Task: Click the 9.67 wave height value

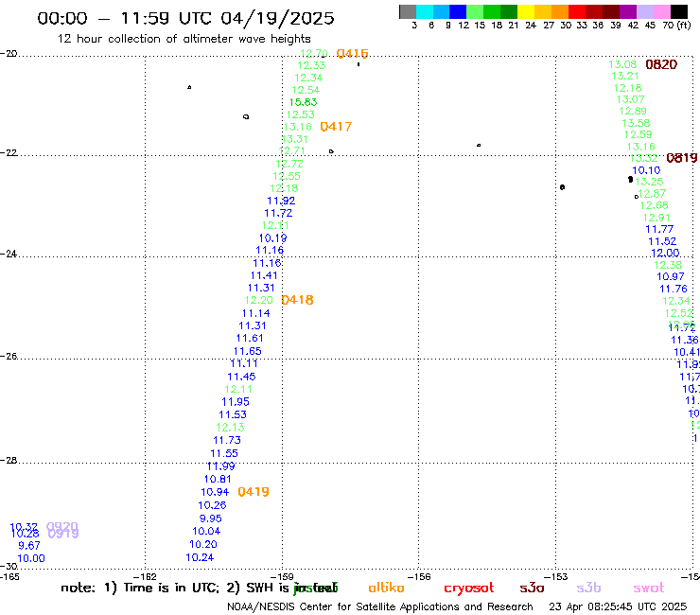Action: click(x=29, y=546)
